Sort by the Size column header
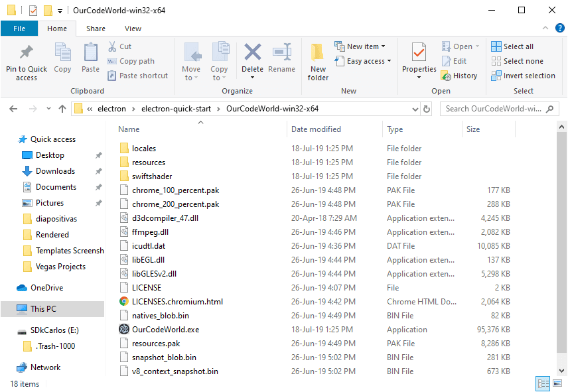The height and width of the screenshot is (392, 568). pos(473,129)
